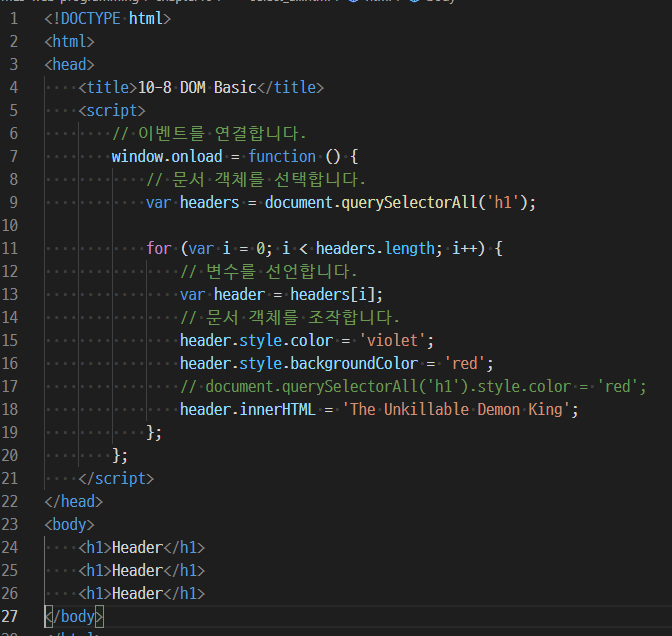Click line number 17 in the gutter
This screenshot has height=636, width=672.
9,386
